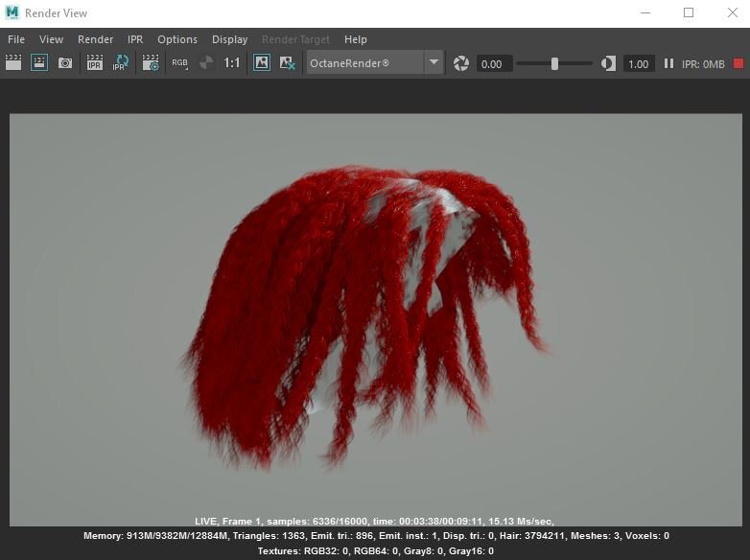The image size is (750, 560).
Task: Expand the Options menu
Action: click(x=176, y=39)
